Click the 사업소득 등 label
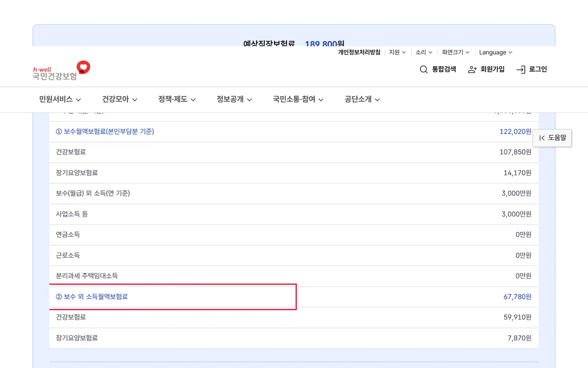This screenshot has width=588, height=368. coord(72,214)
